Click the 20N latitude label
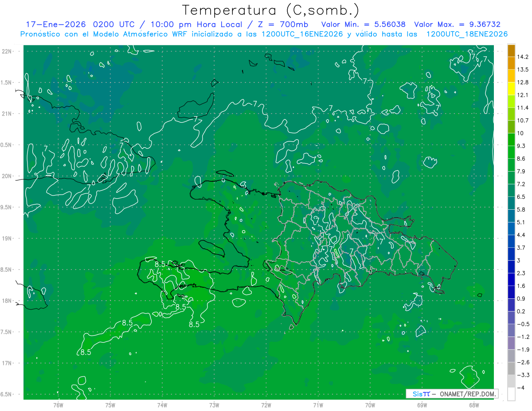This screenshot has width=532, height=411. (7, 176)
